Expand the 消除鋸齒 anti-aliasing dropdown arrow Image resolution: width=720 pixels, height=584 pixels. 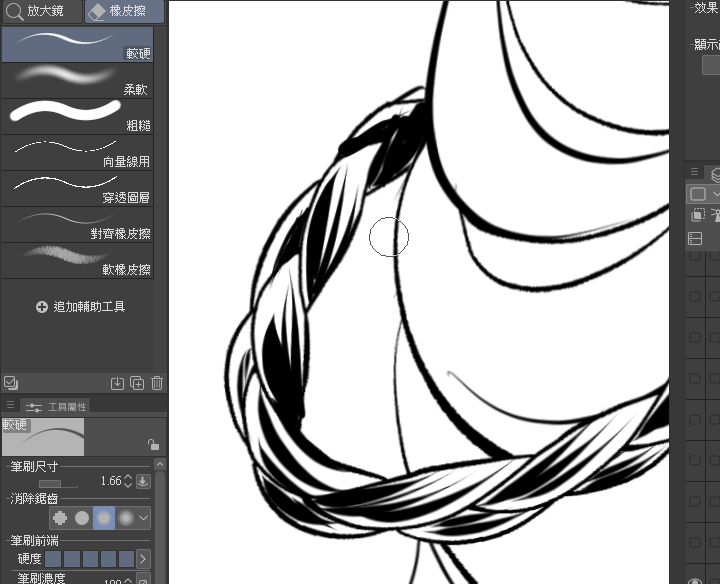[144, 518]
